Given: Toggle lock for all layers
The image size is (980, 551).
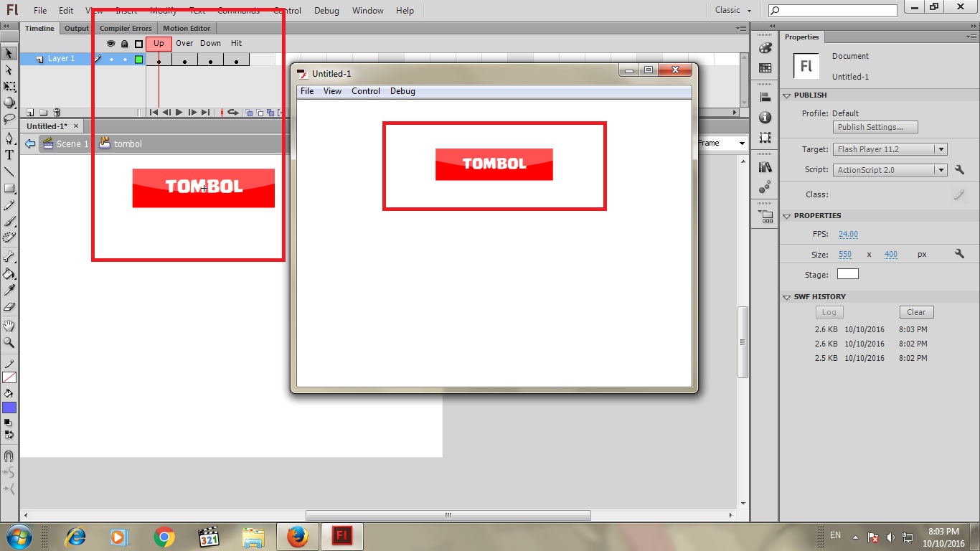Looking at the screenshot, I should 124,44.
